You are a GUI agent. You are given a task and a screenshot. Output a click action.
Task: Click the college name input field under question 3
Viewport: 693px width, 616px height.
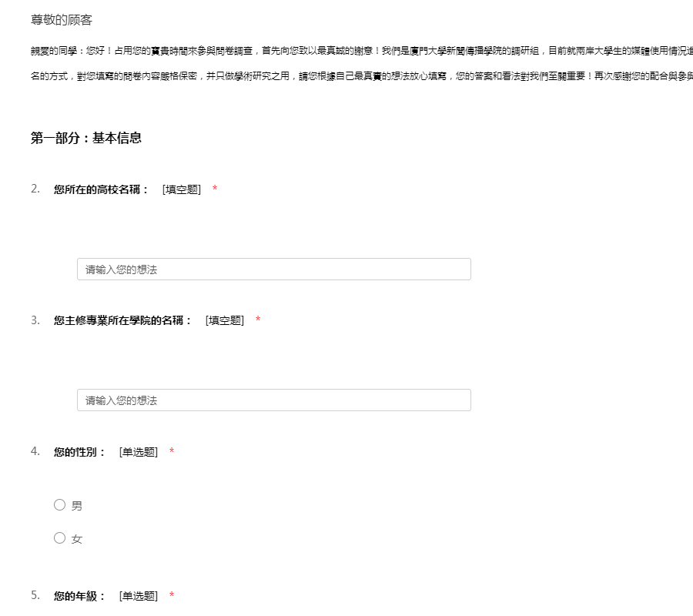[x=273, y=400]
